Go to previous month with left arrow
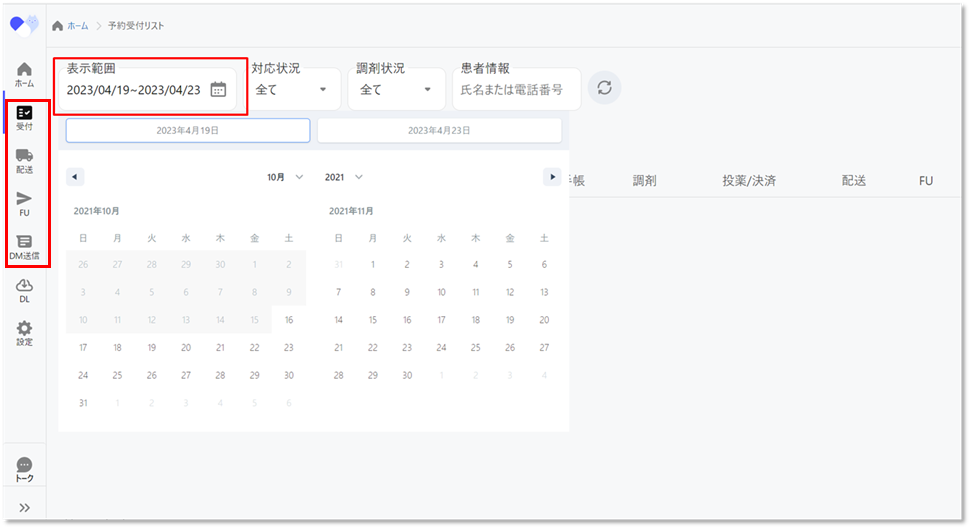971x529 pixels. click(x=75, y=177)
